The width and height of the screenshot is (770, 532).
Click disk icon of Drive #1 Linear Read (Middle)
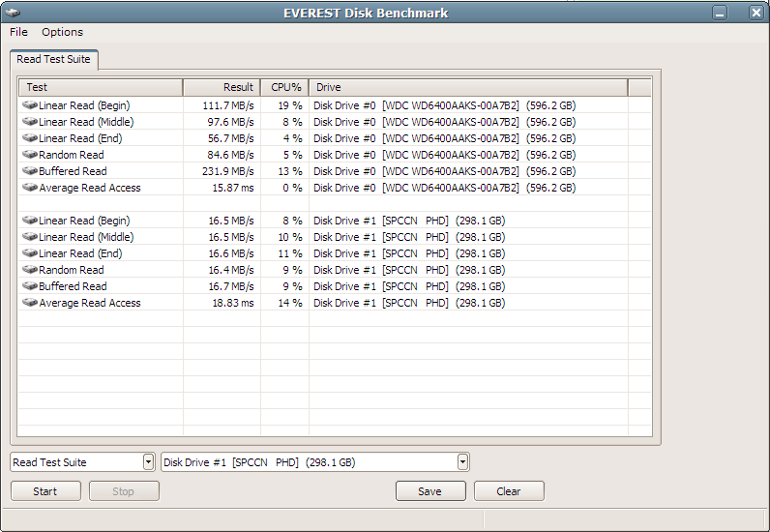pyautogui.click(x=30, y=237)
